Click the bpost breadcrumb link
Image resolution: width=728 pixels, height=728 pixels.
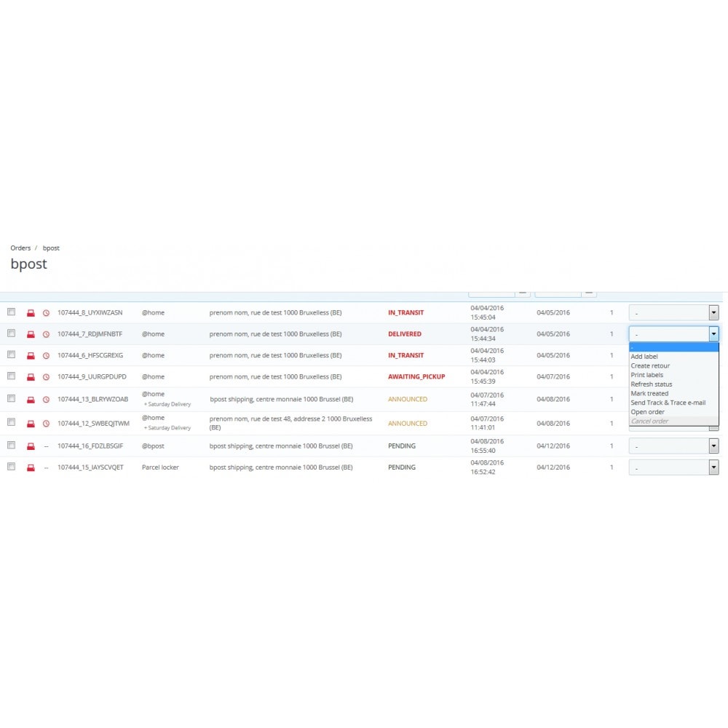pos(51,248)
